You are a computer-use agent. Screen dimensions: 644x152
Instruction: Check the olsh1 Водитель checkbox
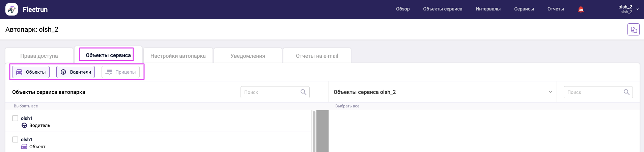(x=15, y=118)
